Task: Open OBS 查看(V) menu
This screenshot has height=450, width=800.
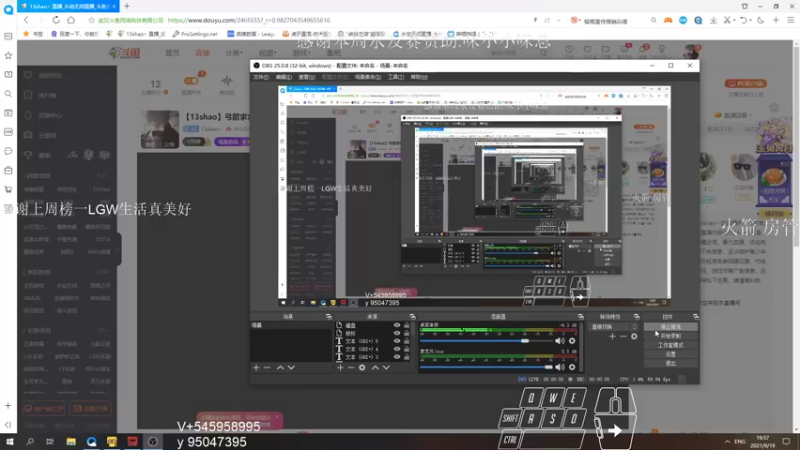Action: pos(307,77)
